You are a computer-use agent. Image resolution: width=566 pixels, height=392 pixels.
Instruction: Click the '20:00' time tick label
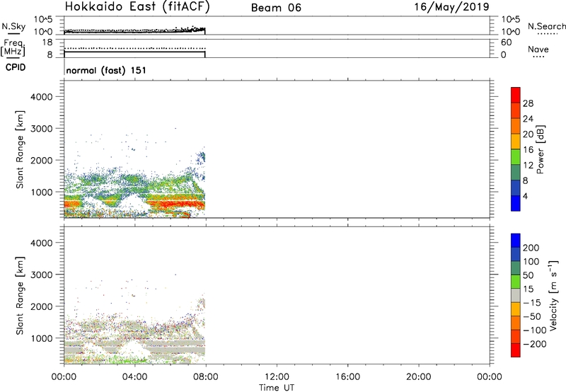(418, 377)
